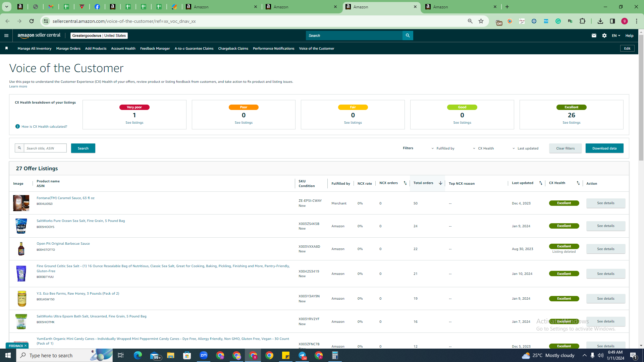Click the Clear filters button
644x362 pixels.
click(x=565, y=148)
